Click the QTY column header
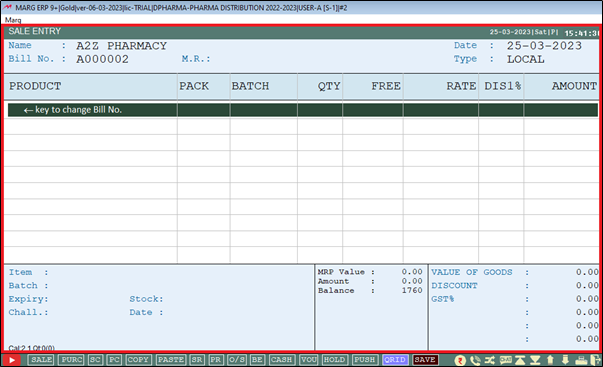The width and height of the screenshot is (603, 367). (329, 86)
